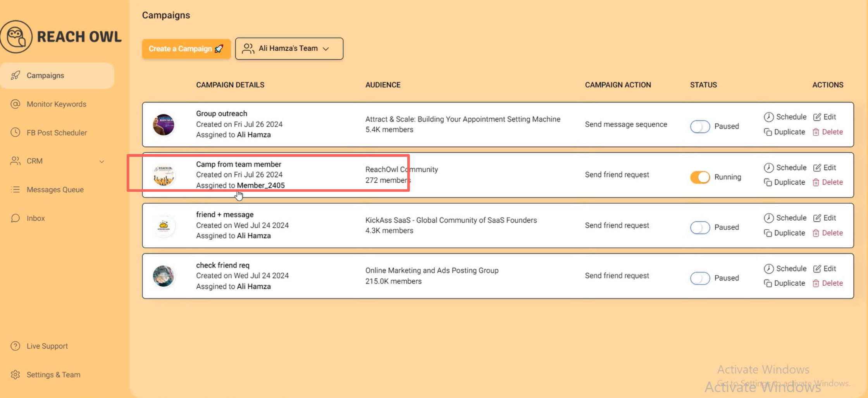Viewport: 868px width, 398px height.
Task: Switch on the check friend req toggle
Action: [x=700, y=278]
